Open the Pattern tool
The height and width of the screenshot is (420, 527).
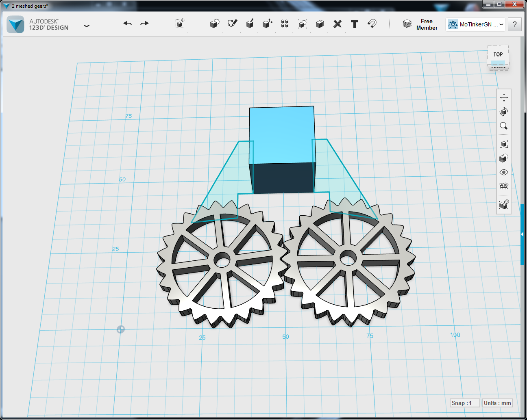click(x=284, y=24)
